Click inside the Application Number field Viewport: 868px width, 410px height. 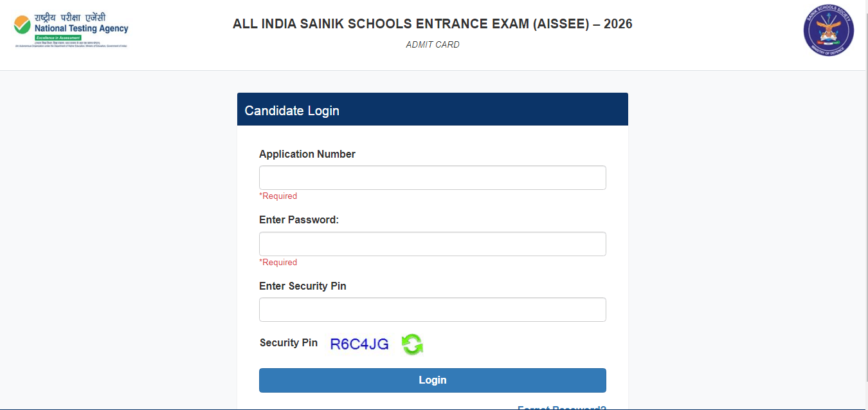pyautogui.click(x=432, y=177)
